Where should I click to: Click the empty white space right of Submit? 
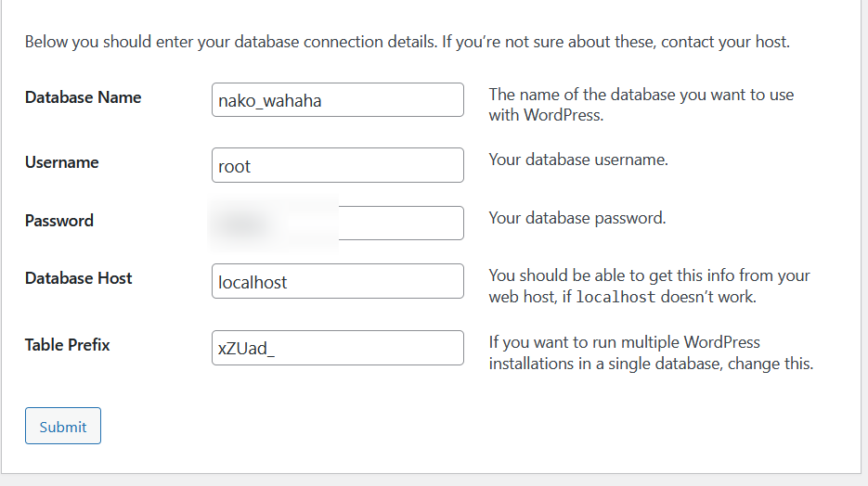click(x=464, y=427)
